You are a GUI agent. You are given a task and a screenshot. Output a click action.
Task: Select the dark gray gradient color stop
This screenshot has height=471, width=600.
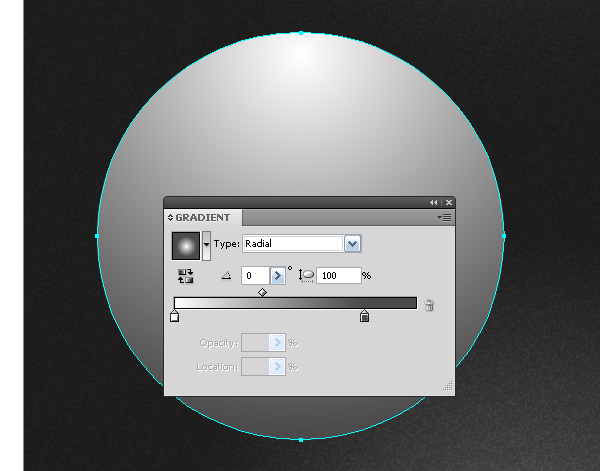364,316
